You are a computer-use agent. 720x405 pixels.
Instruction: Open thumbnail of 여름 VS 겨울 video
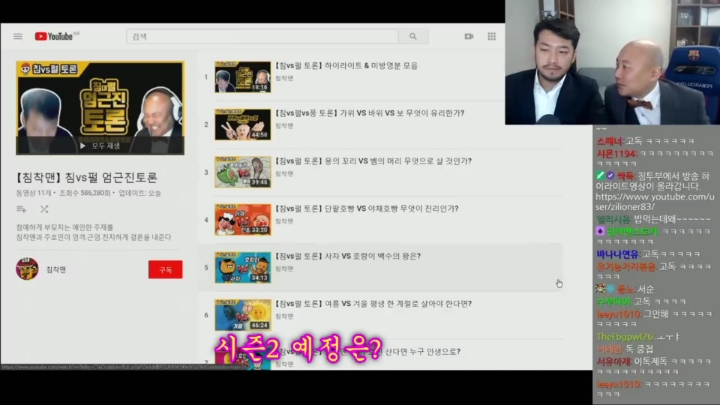coord(243,315)
